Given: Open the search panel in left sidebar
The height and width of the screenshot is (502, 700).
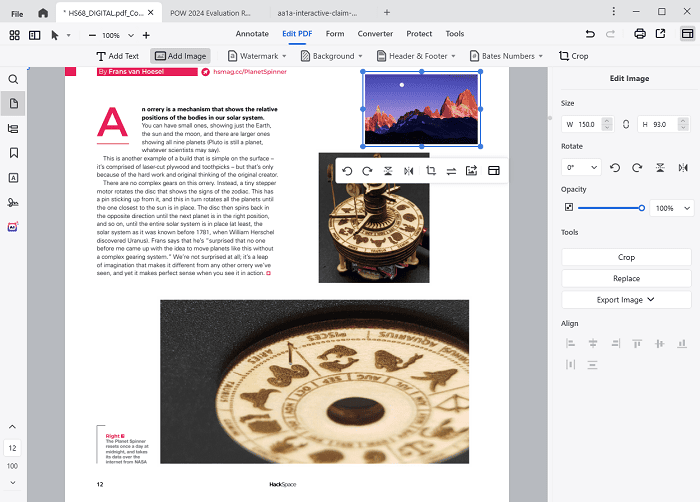Looking at the screenshot, I should [14, 79].
